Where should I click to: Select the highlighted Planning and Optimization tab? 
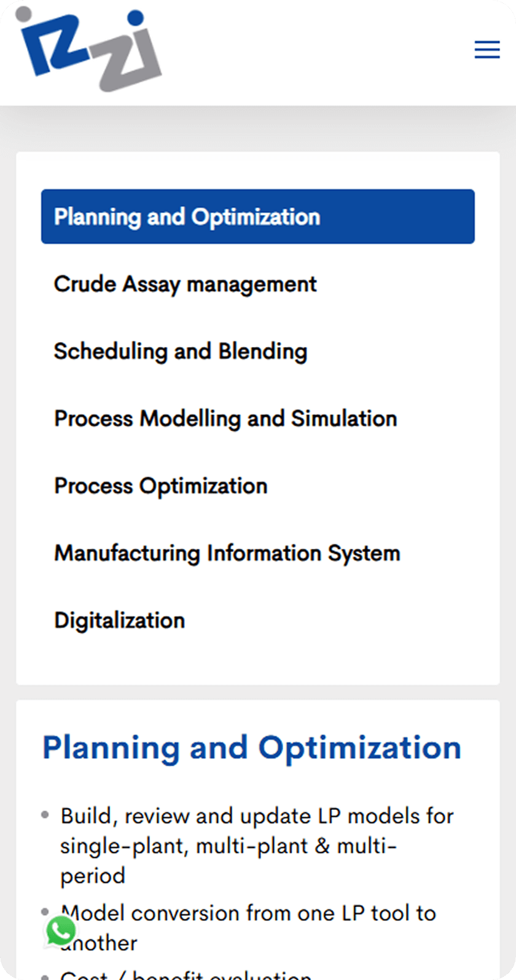[257, 217]
